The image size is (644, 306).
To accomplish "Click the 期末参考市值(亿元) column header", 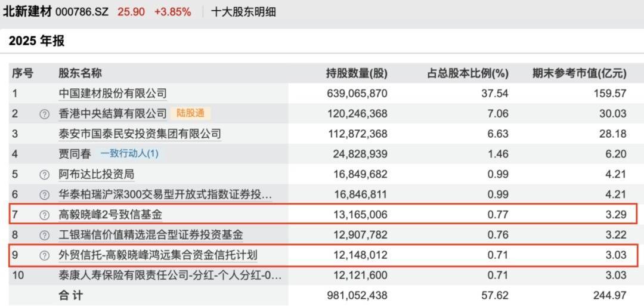I will [580, 73].
